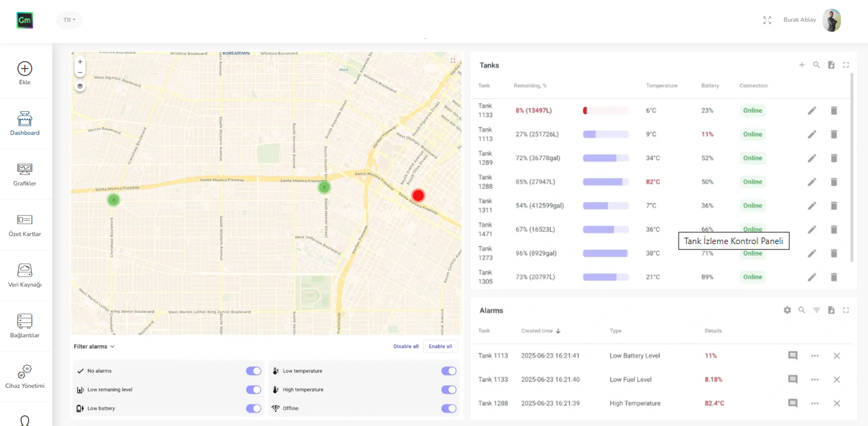The image size is (868, 426).
Task: Open the comment icon for Tank 1288 alarm
Action: pyautogui.click(x=793, y=403)
